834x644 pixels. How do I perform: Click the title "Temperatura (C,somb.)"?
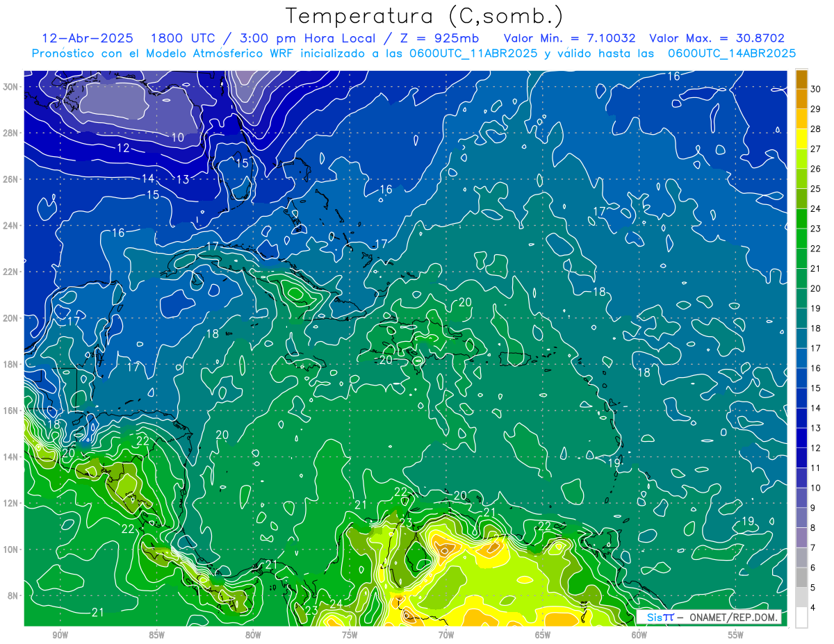(x=425, y=16)
